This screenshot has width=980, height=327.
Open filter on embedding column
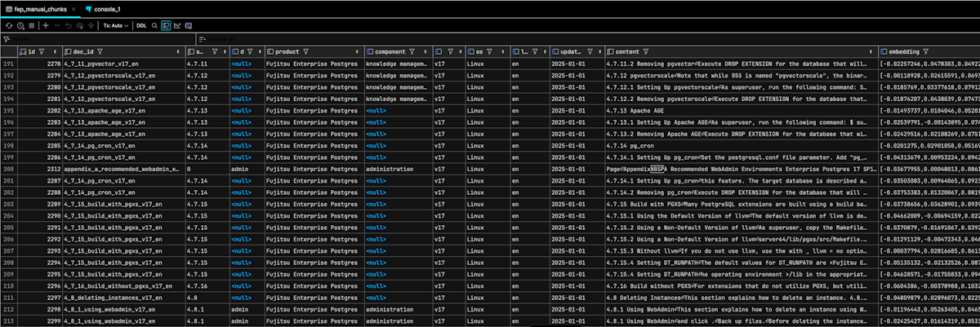click(x=927, y=51)
